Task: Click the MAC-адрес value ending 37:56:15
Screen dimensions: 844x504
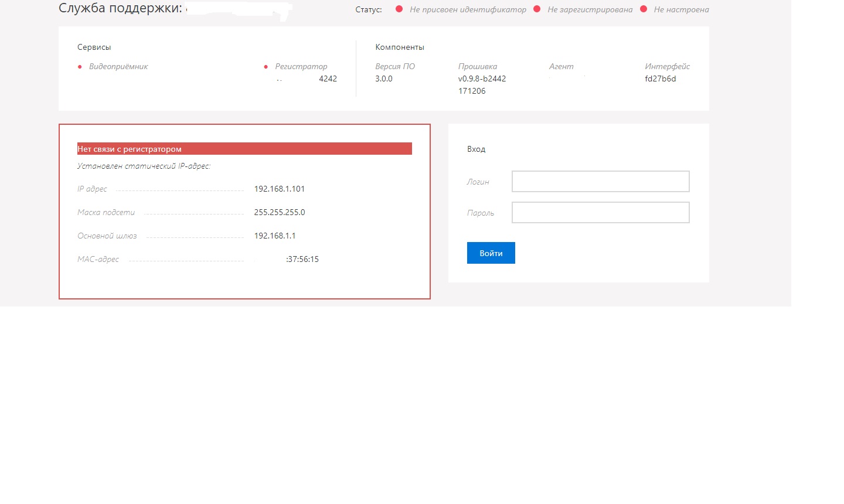Action: tap(302, 259)
